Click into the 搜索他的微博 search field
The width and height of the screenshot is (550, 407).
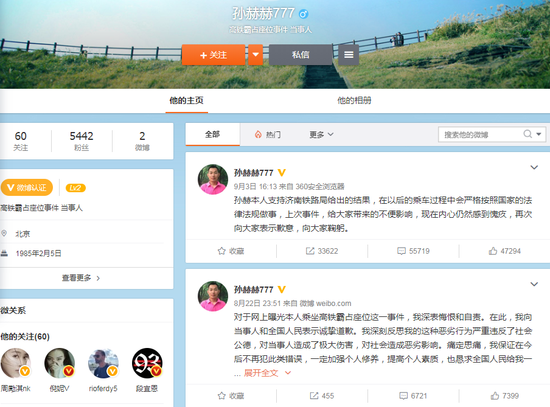click(481, 134)
